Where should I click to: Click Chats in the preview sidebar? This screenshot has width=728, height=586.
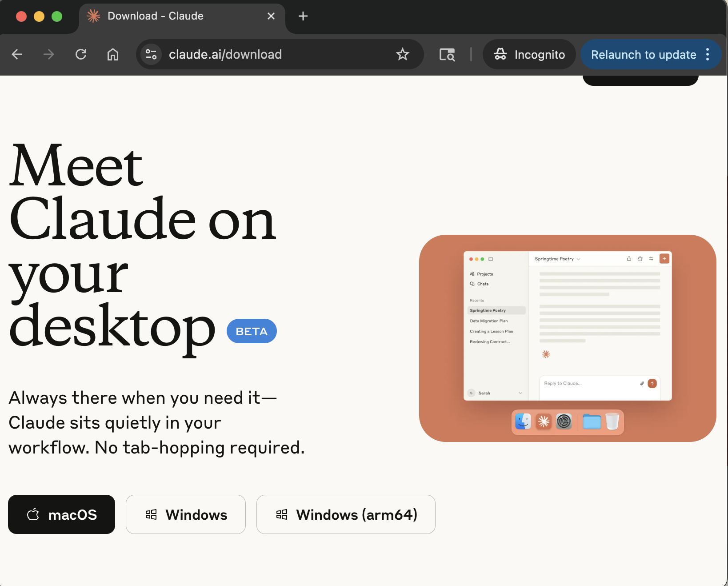click(479, 284)
